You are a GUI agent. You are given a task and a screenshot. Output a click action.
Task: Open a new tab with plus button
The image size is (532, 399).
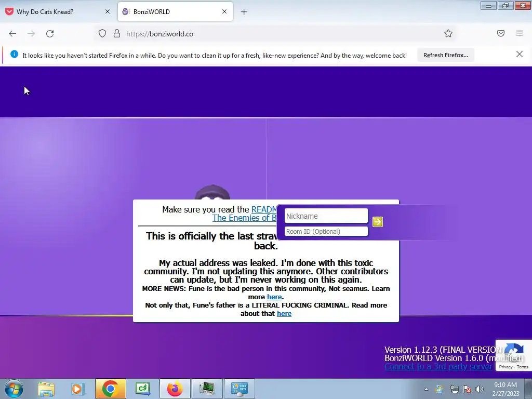(244, 12)
